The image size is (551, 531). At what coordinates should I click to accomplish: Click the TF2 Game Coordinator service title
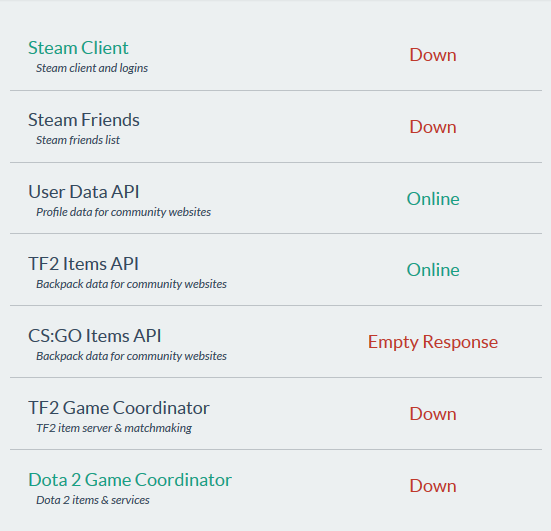pyautogui.click(x=119, y=408)
